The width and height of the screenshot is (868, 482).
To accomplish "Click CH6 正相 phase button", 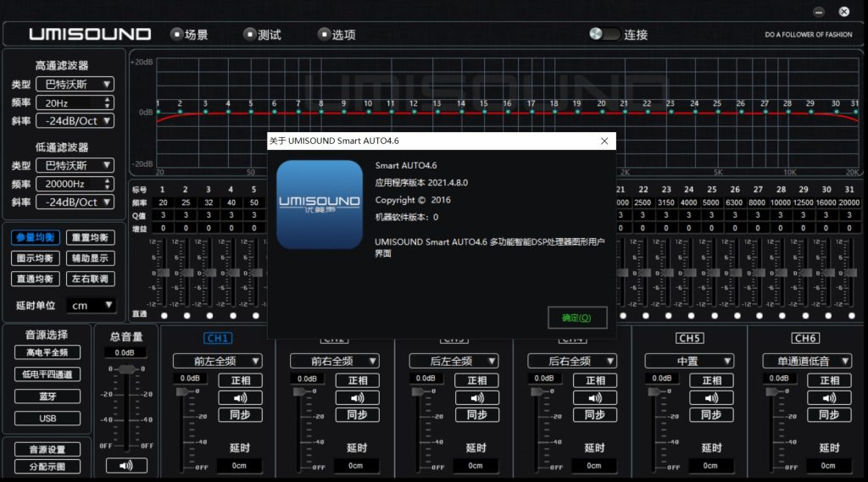I will [829, 380].
